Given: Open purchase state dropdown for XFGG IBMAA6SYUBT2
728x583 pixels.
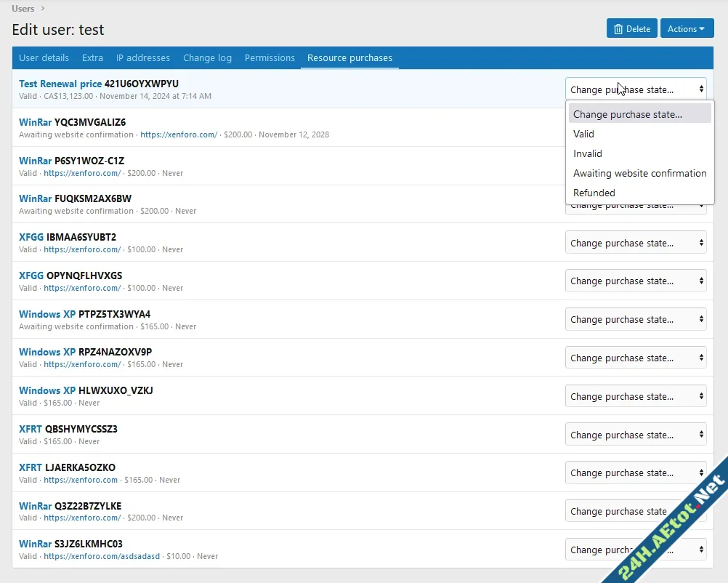Looking at the screenshot, I should tap(635, 243).
